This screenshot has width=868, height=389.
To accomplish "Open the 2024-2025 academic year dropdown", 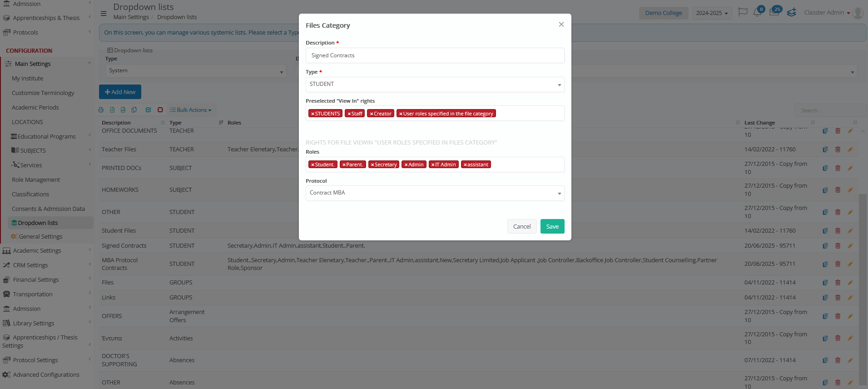I will coord(712,13).
